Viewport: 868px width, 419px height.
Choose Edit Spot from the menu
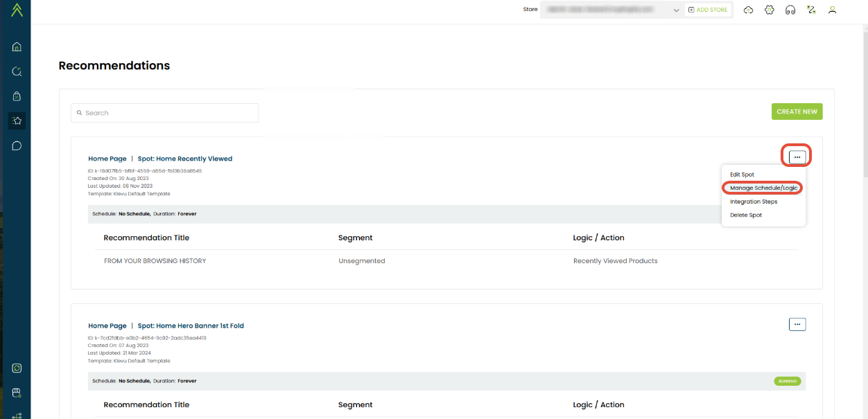pyautogui.click(x=742, y=175)
